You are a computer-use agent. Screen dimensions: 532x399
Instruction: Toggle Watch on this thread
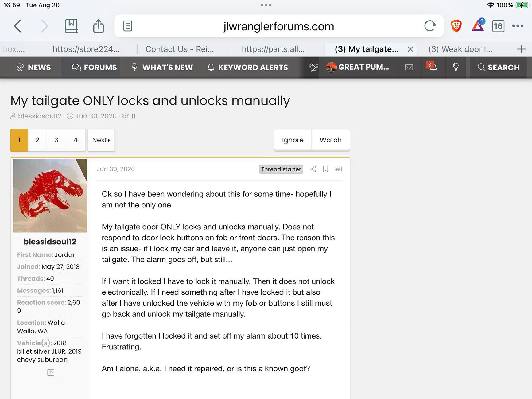click(331, 140)
